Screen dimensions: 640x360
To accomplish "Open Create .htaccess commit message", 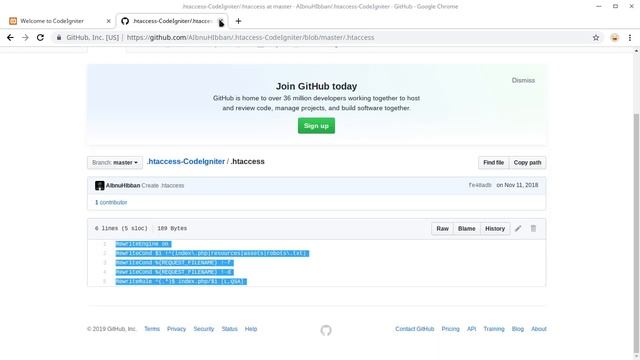I will click(x=163, y=186).
